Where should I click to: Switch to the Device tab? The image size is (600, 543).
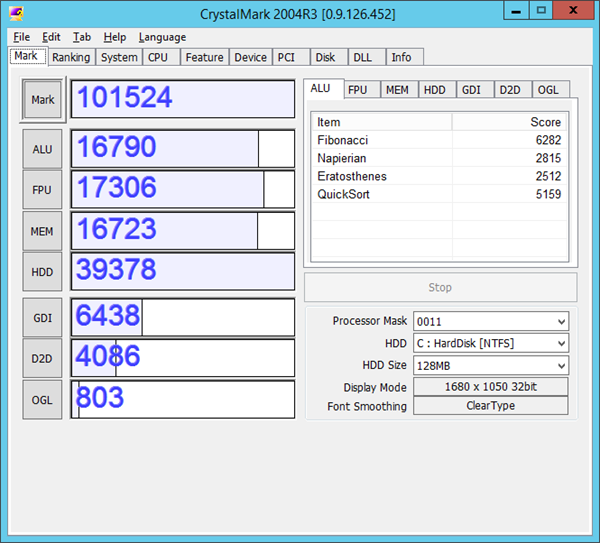(x=250, y=57)
